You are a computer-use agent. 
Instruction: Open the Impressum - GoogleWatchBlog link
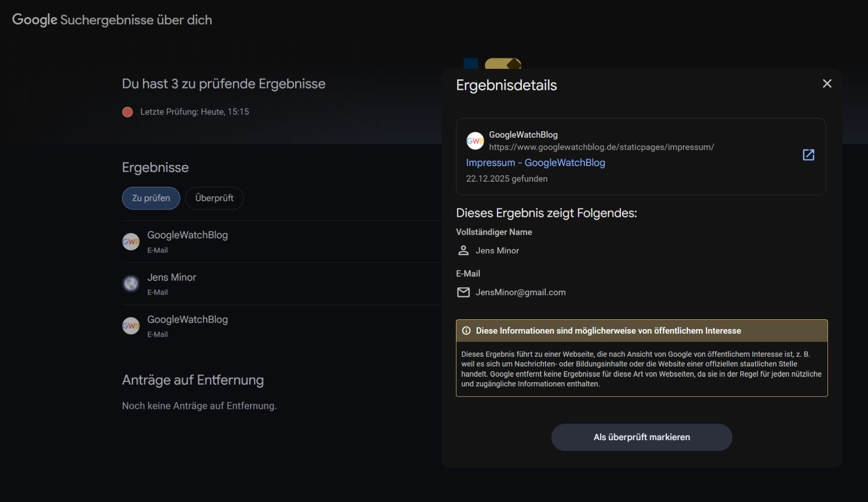(535, 163)
